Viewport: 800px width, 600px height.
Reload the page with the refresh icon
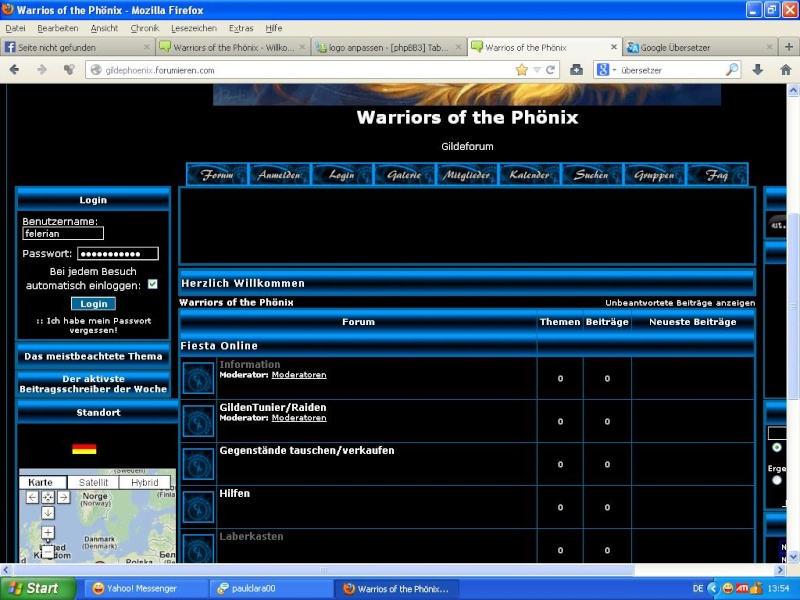point(550,70)
